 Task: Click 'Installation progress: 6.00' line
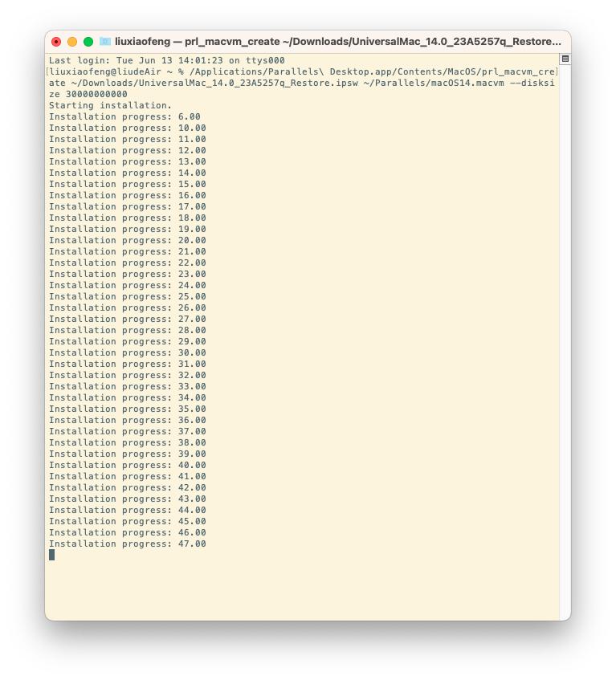coord(124,116)
